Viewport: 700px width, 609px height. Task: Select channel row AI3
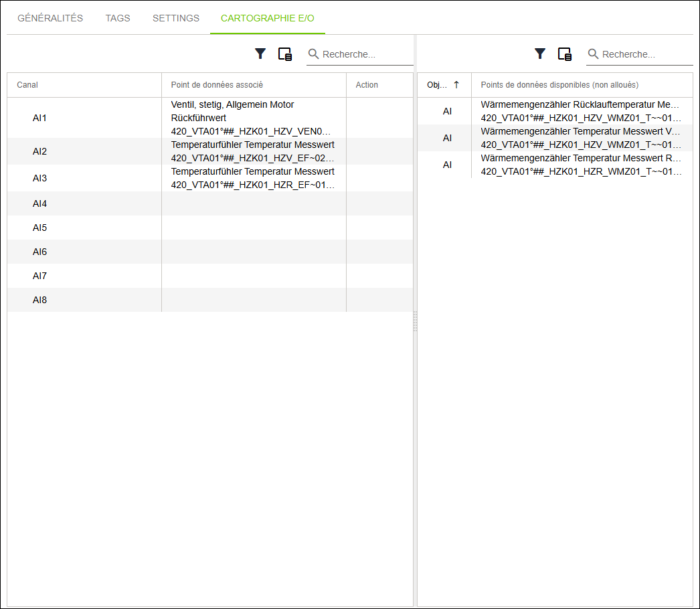210,178
